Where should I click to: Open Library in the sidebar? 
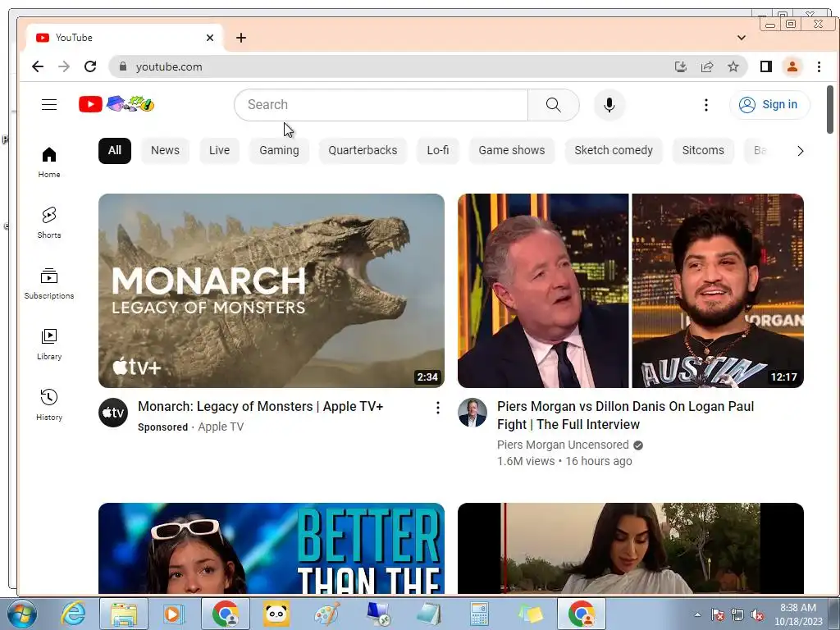tap(49, 345)
